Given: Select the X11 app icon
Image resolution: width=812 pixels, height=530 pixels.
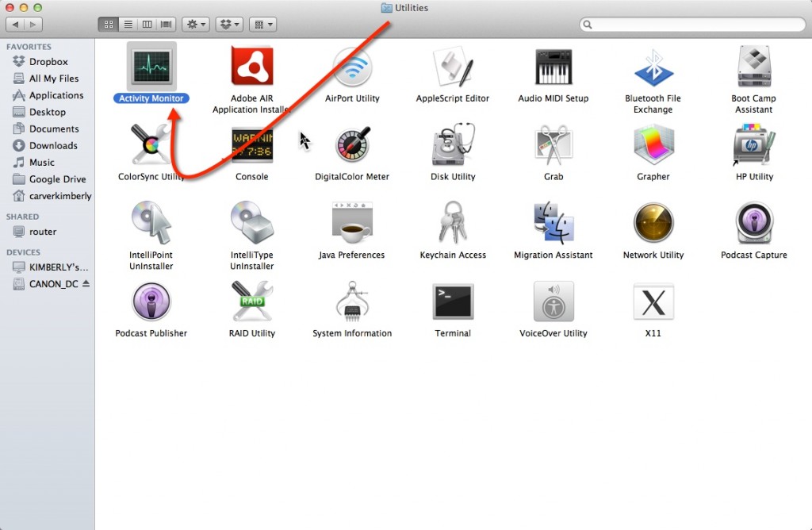Looking at the screenshot, I should pyautogui.click(x=653, y=301).
